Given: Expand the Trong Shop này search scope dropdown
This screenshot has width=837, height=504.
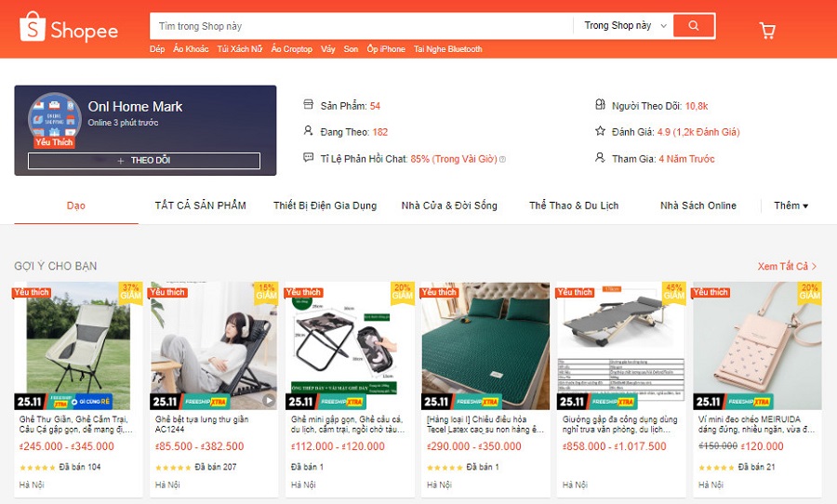Looking at the screenshot, I should 625,26.
